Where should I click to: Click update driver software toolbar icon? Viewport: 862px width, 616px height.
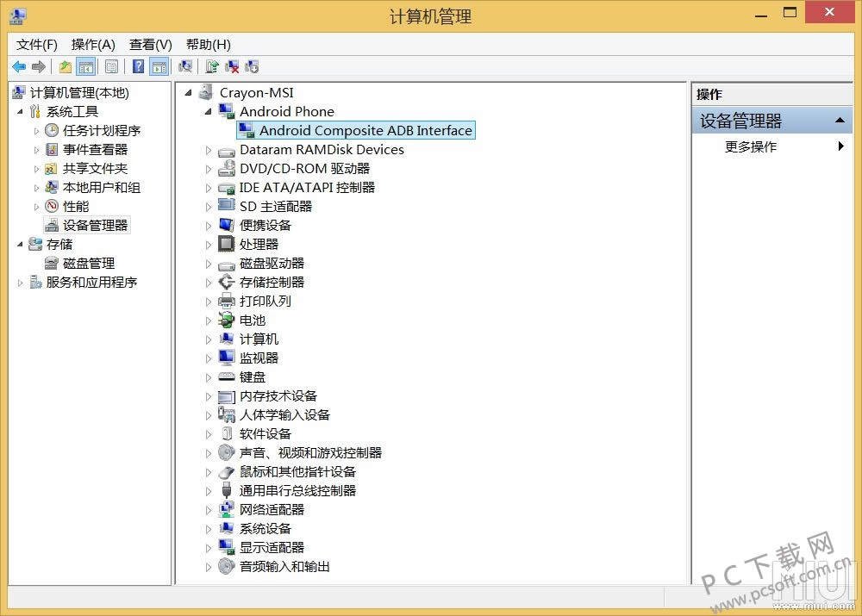tap(211, 67)
